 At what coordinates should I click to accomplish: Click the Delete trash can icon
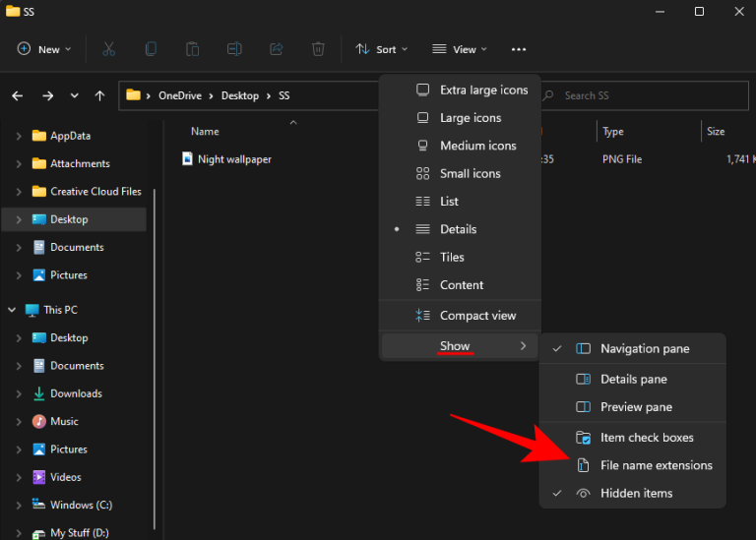pos(318,49)
